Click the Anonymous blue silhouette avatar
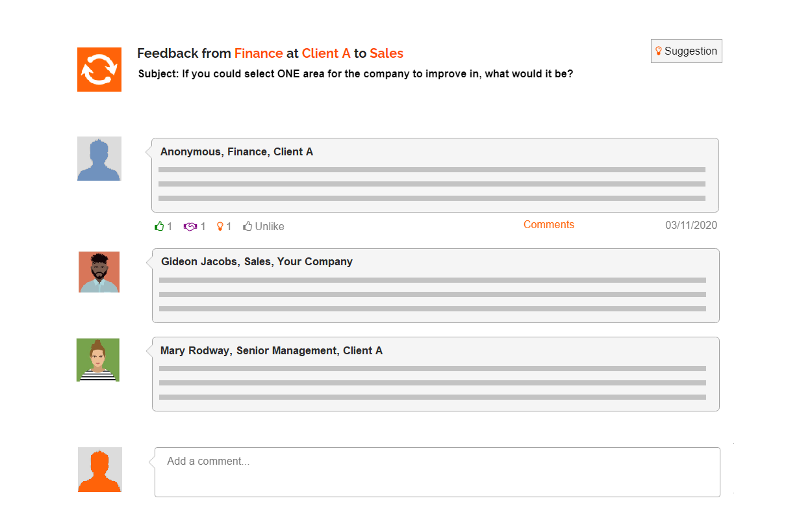The height and width of the screenshot is (520, 812). click(99, 159)
